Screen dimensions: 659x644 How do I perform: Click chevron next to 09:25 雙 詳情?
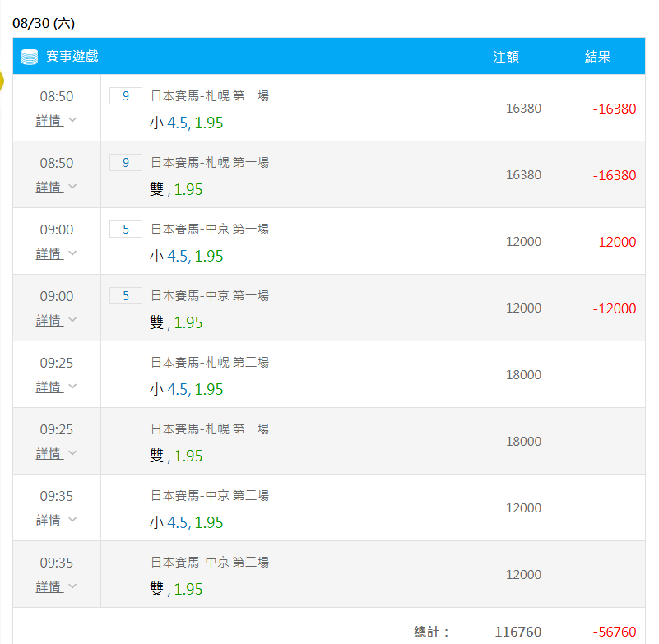click(x=72, y=453)
